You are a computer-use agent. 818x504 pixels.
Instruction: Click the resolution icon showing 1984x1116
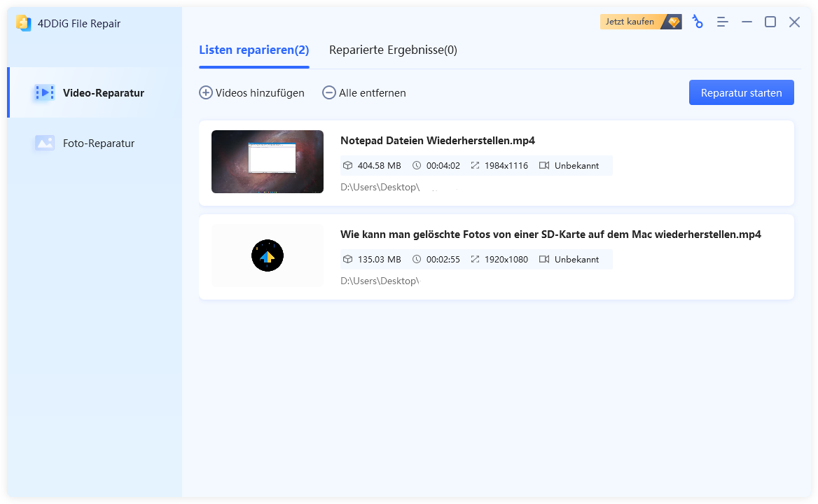(476, 165)
